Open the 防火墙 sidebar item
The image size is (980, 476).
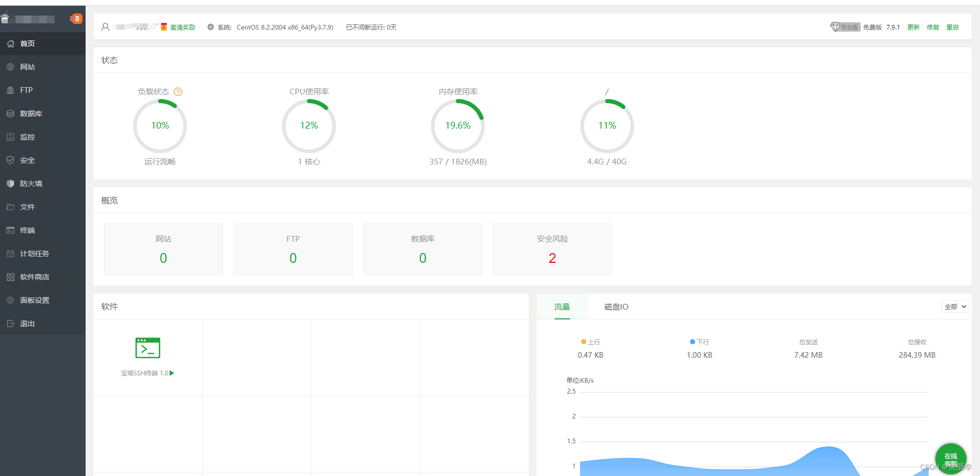point(43,184)
